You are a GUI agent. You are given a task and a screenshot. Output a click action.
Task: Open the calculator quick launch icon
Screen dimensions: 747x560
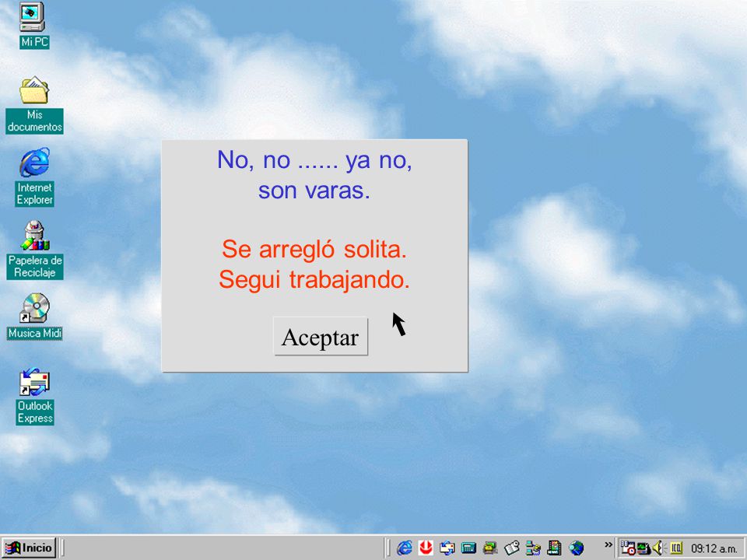pos(468,548)
